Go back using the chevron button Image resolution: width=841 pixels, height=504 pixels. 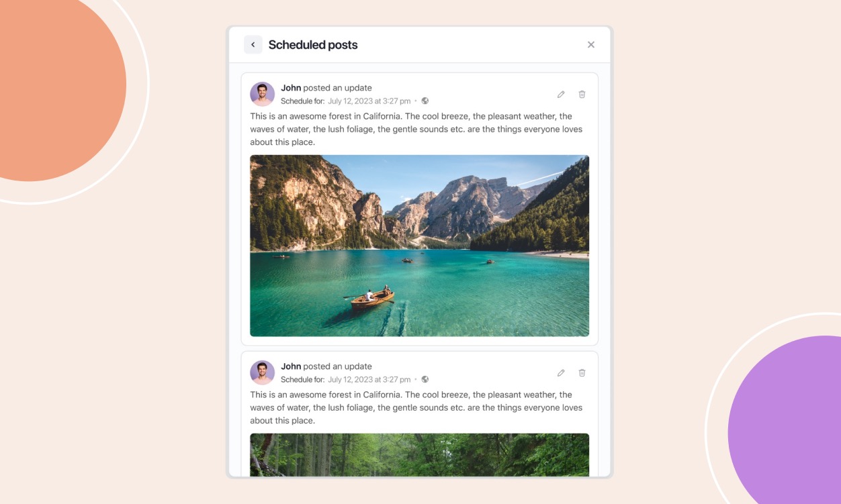(253, 45)
